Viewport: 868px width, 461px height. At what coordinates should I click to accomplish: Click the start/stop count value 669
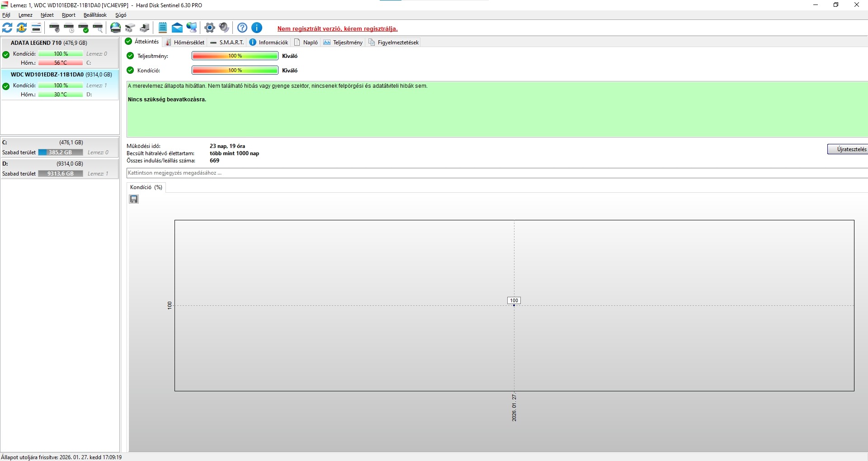point(214,161)
